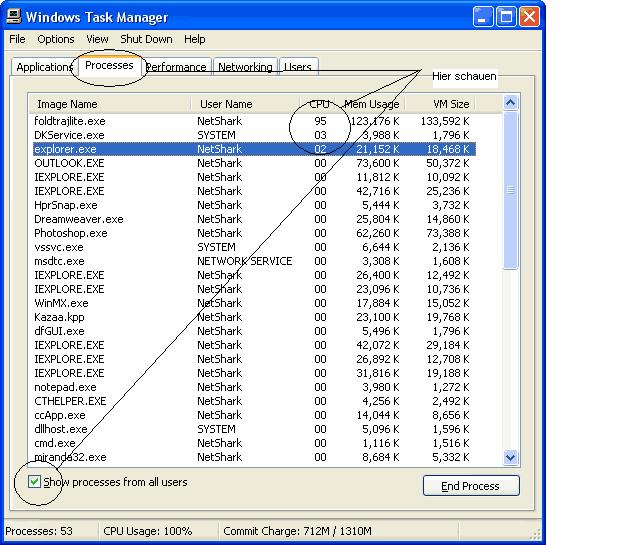Select the HprSnap.exe process
This screenshot has height=545, width=640.
coord(254,205)
